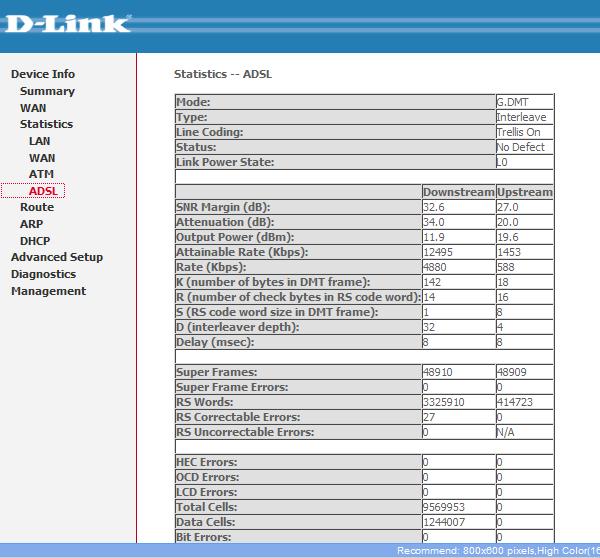Open the Device Info section
Image resolution: width=600 pixels, height=558 pixels.
tap(43, 74)
